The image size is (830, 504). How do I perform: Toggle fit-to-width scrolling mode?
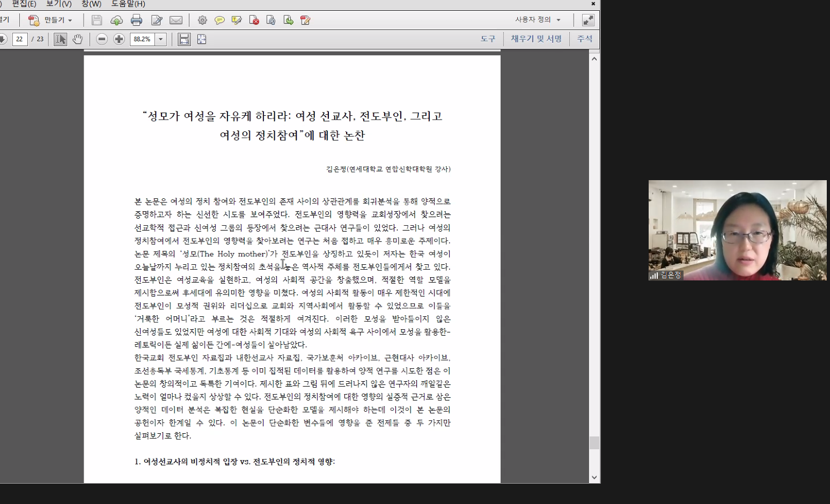pyautogui.click(x=184, y=39)
